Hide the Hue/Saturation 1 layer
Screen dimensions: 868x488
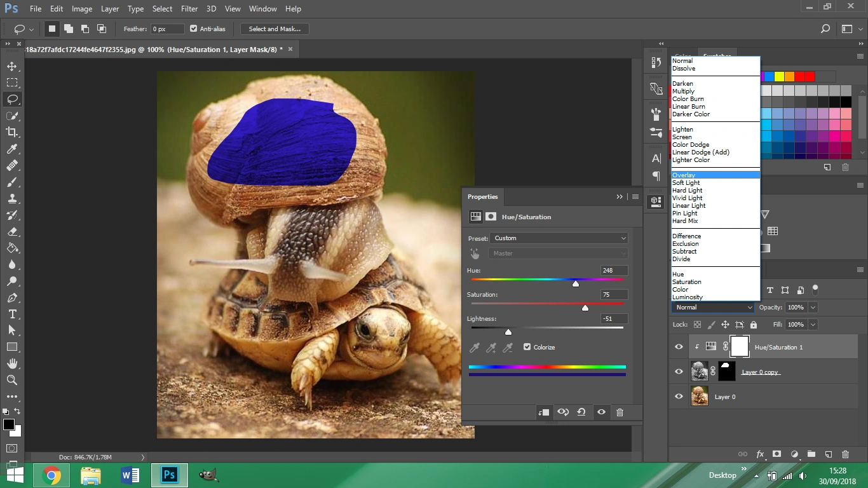[679, 347]
